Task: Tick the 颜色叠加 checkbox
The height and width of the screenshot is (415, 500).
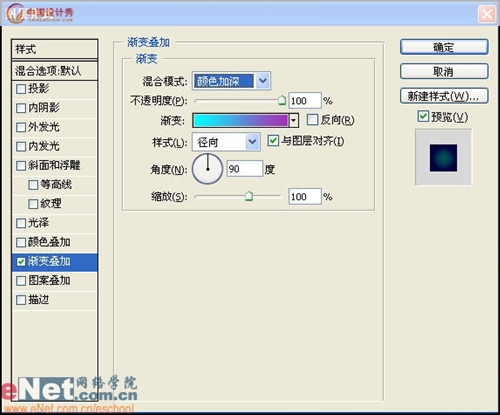Action: point(21,242)
